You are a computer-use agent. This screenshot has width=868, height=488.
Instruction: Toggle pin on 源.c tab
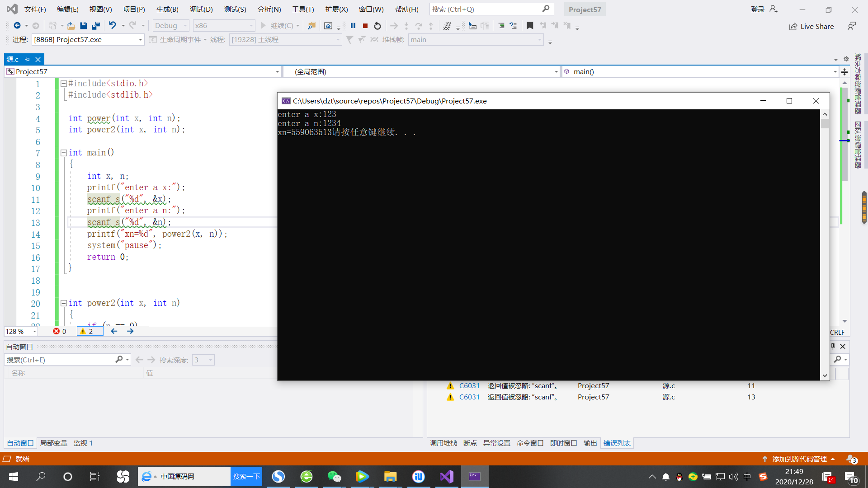(28, 59)
